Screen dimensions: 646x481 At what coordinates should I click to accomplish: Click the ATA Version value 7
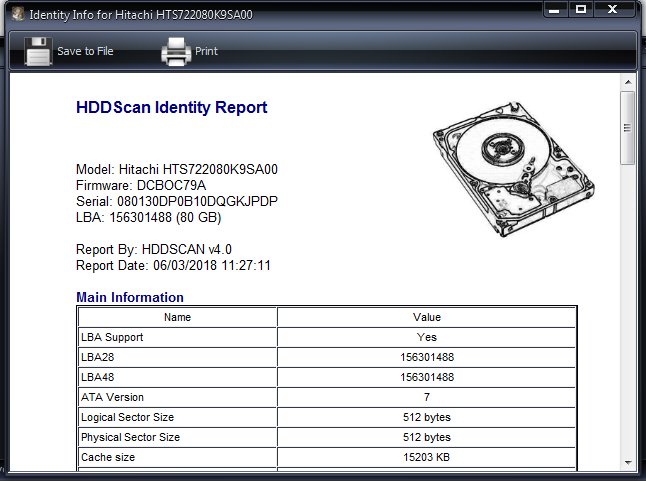tap(427, 397)
